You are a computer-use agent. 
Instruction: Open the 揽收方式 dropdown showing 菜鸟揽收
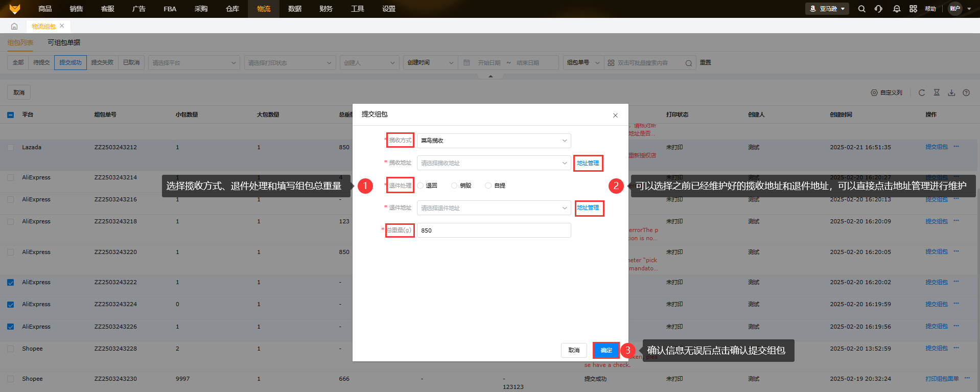tap(494, 141)
